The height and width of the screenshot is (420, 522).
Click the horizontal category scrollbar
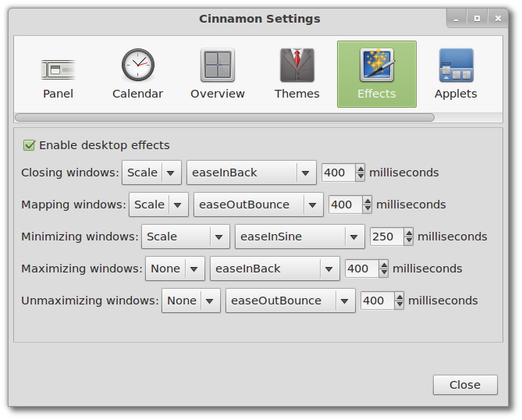[224, 118]
